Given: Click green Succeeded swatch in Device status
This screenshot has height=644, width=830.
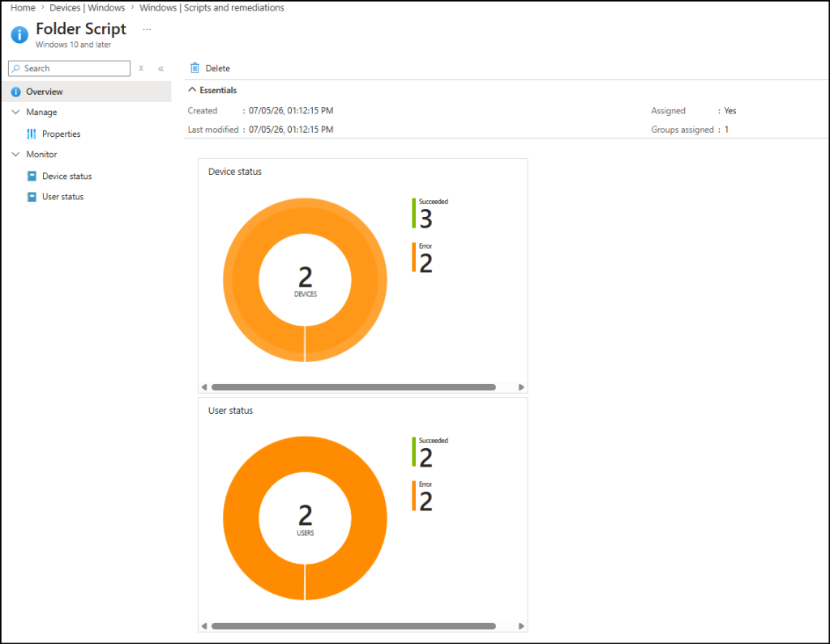Looking at the screenshot, I should pyautogui.click(x=413, y=213).
